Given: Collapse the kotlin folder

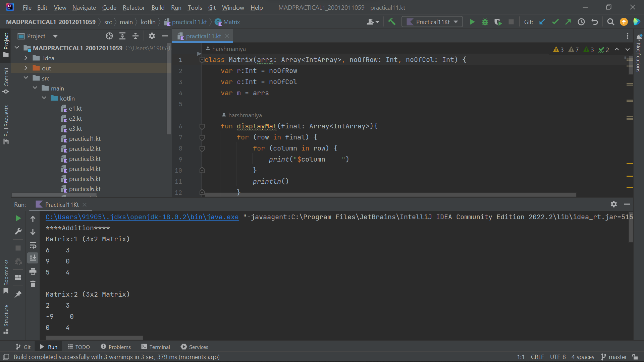Looking at the screenshot, I should pyautogui.click(x=44, y=98).
